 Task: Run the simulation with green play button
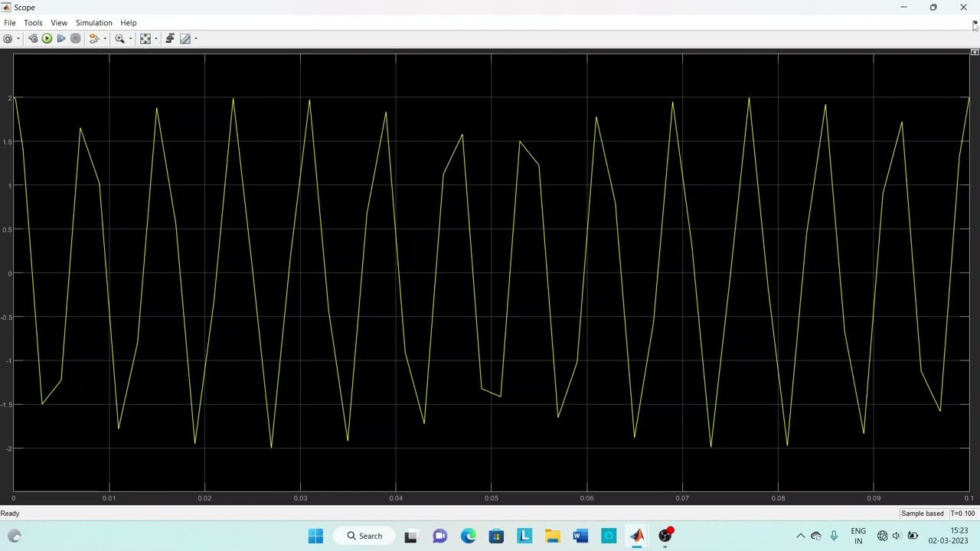click(47, 38)
